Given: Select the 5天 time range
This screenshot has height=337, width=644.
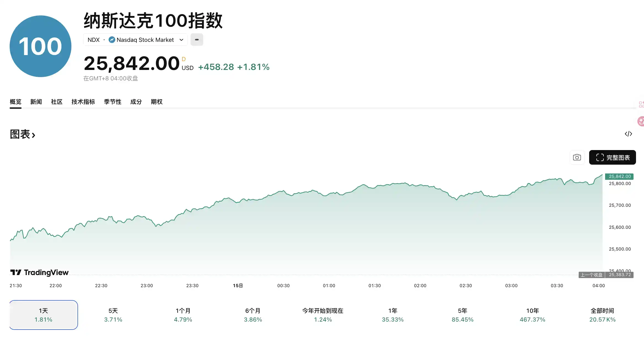Looking at the screenshot, I should [113, 315].
